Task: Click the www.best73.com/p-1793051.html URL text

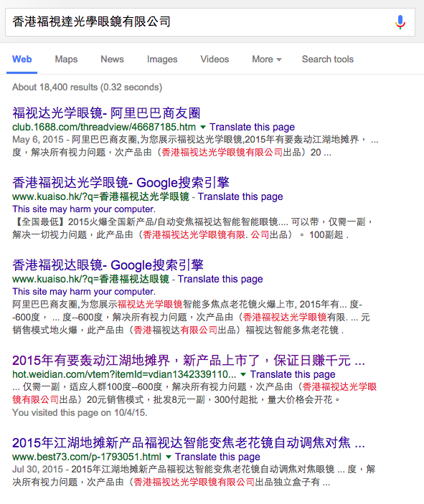Action: tap(87, 457)
